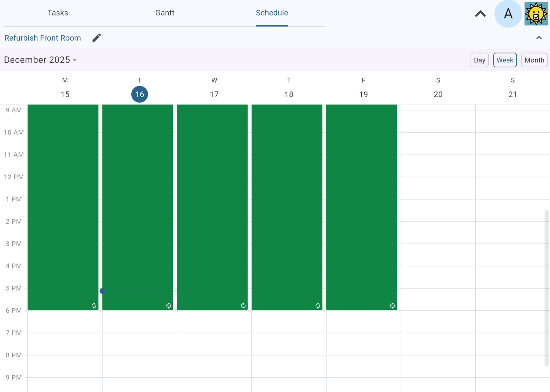Click the recurrence icon on Friday's event

pyautogui.click(x=392, y=305)
